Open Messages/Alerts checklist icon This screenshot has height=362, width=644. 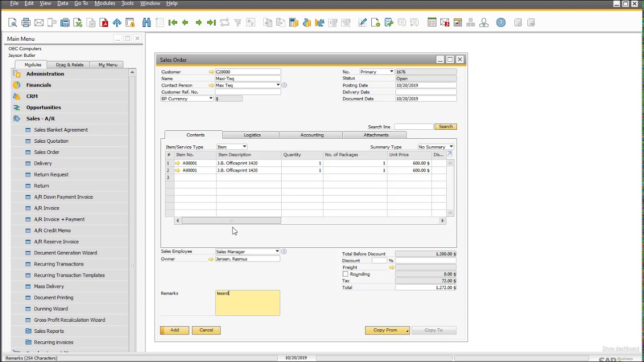pyautogui.click(x=432, y=23)
